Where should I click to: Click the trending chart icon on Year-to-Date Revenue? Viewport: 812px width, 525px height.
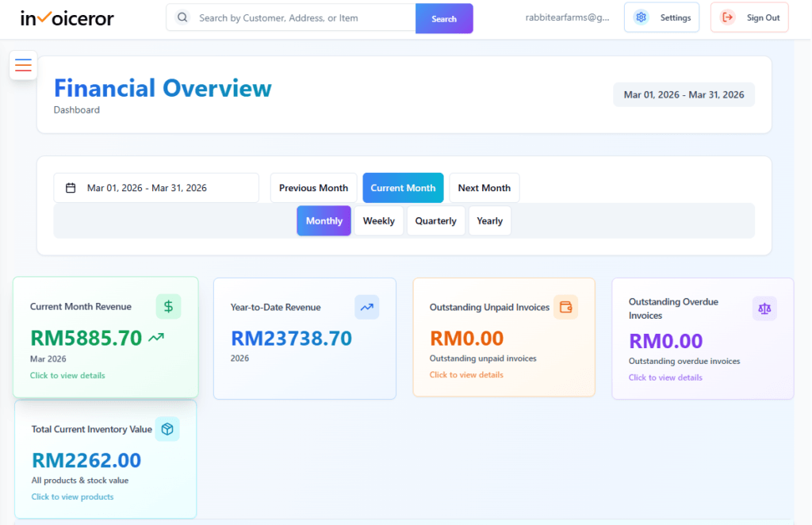click(x=366, y=308)
